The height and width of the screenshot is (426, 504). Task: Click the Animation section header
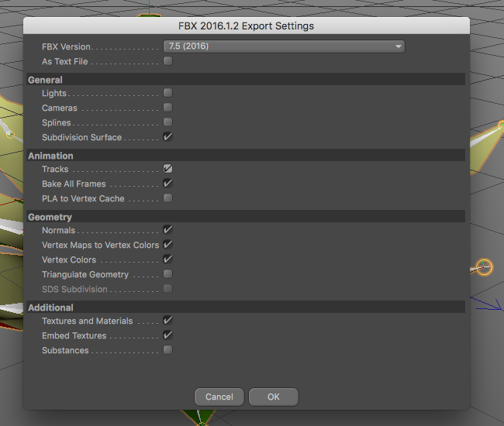pos(246,156)
